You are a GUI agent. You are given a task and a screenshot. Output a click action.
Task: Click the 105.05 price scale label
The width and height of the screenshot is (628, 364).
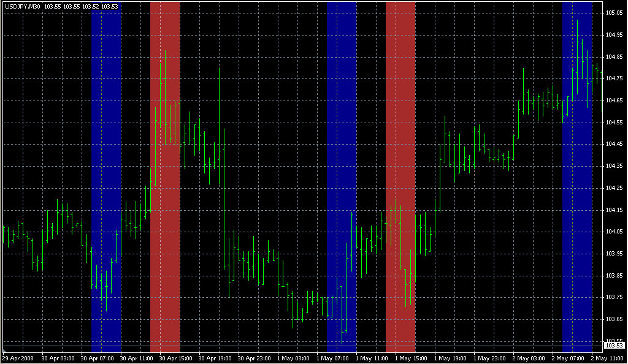pos(614,13)
